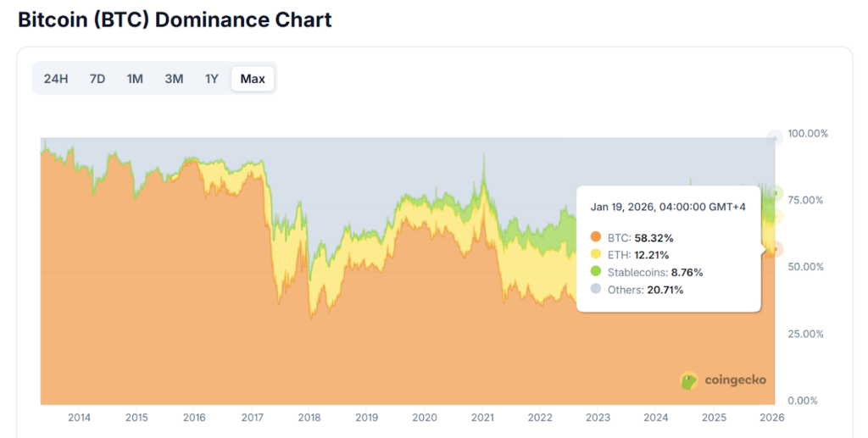
Task: Select the 24H time range tab
Action: (x=55, y=79)
